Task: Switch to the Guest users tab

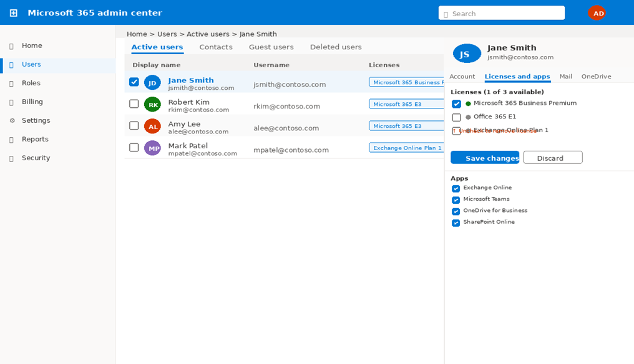Action: tap(271, 47)
